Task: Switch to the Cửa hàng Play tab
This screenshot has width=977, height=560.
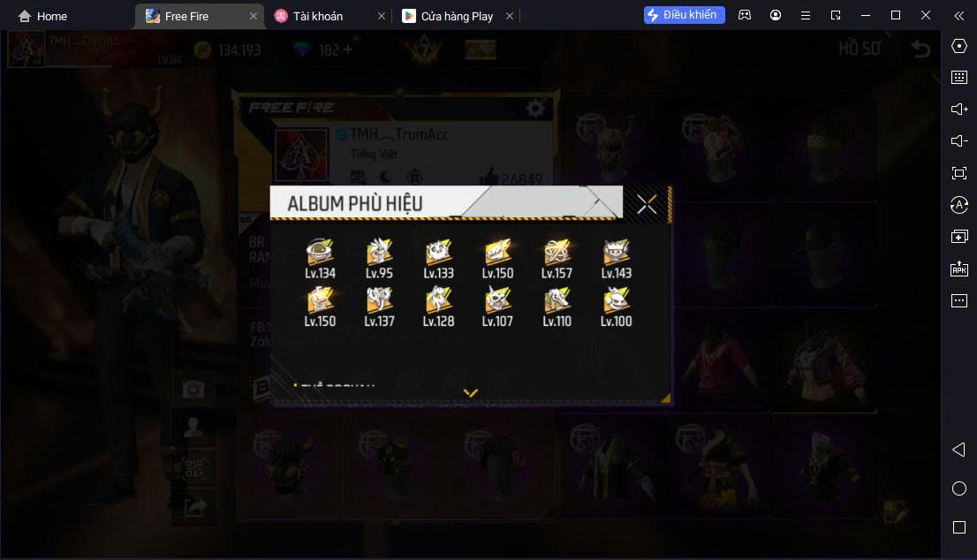Action: 457,16
